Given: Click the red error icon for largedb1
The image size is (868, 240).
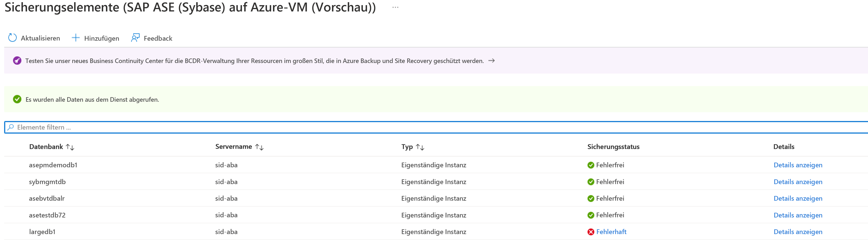Looking at the screenshot, I should (x=591, y=232).
